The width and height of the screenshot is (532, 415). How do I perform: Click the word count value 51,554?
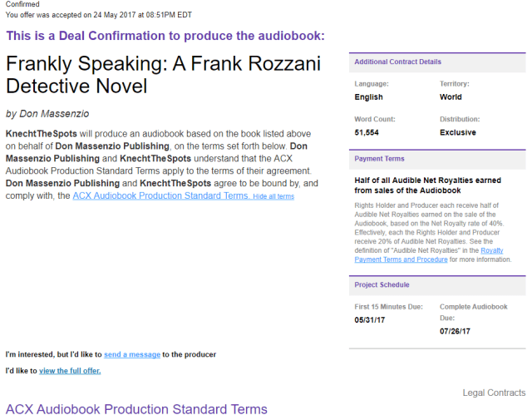click(367, 132)
